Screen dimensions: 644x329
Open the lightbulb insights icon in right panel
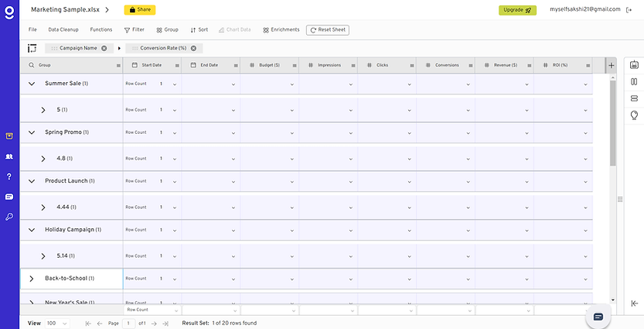(x=634, y=115)
